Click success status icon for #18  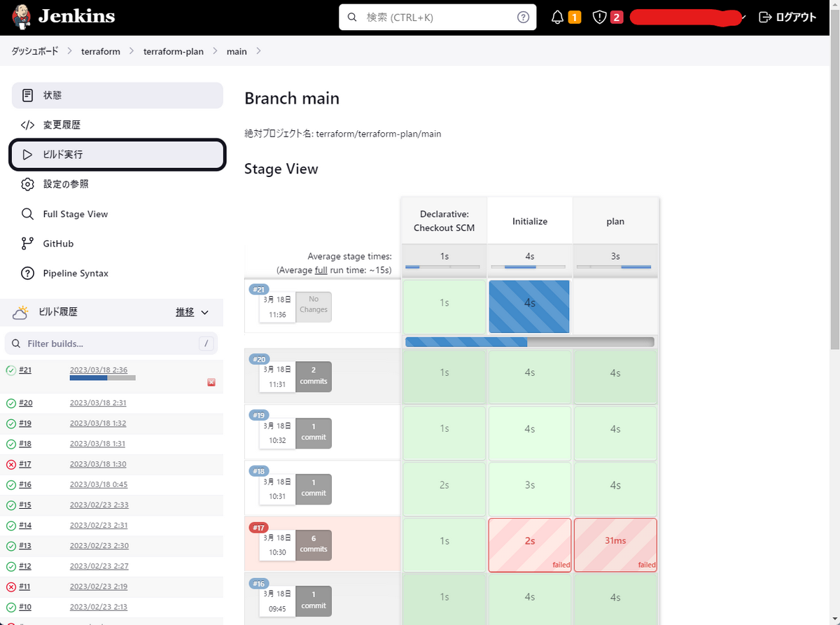click(10, 444)
